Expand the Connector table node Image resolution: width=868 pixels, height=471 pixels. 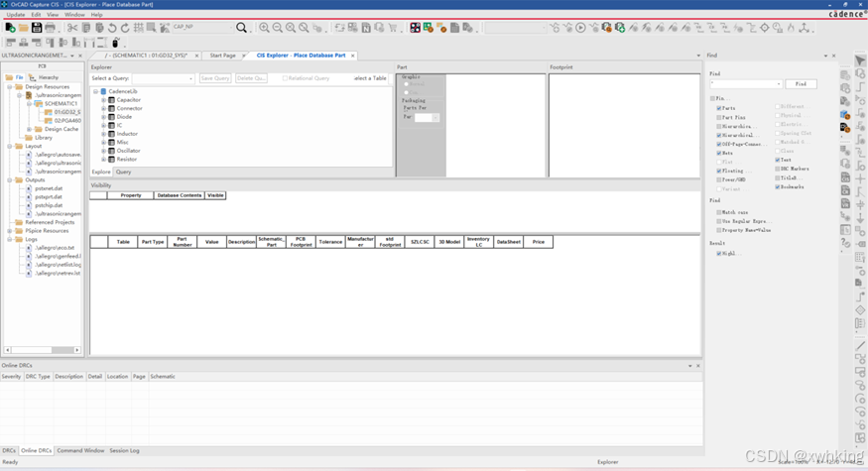click(x=103, y=108)
